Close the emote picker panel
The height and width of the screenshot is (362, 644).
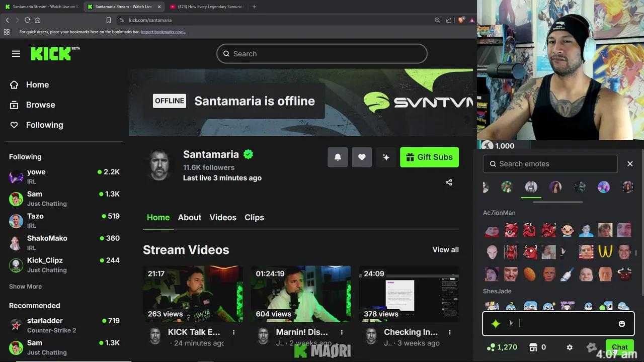click(630, 164)
